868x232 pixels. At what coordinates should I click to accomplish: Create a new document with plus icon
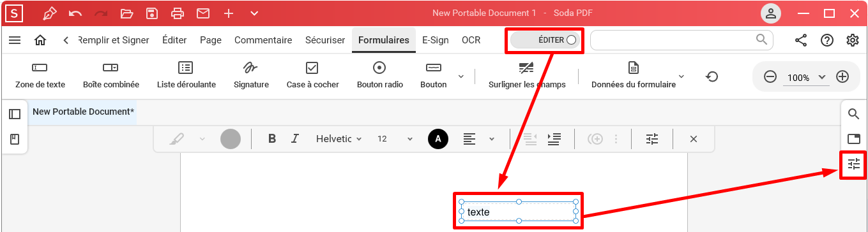tap(229, 13)
